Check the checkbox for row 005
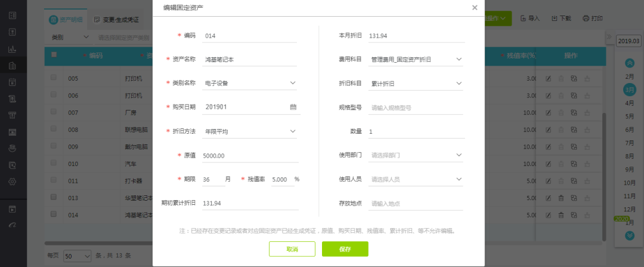 click(54, 77)
